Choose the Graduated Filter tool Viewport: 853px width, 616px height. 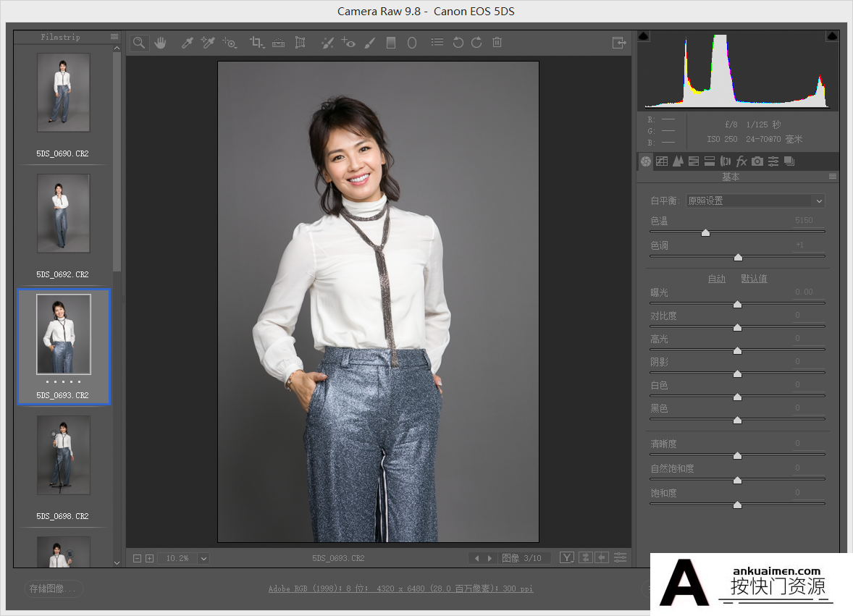point(390,43)
